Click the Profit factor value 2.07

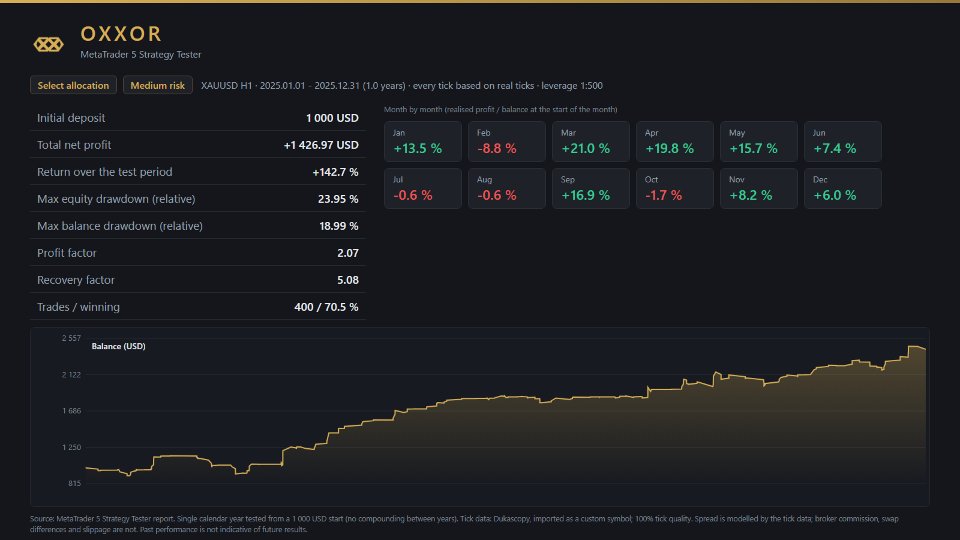click(x=348, y=253)
